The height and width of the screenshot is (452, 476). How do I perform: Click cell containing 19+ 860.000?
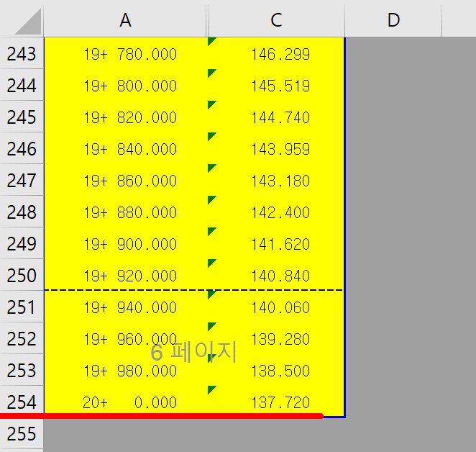tap(126, 180)
